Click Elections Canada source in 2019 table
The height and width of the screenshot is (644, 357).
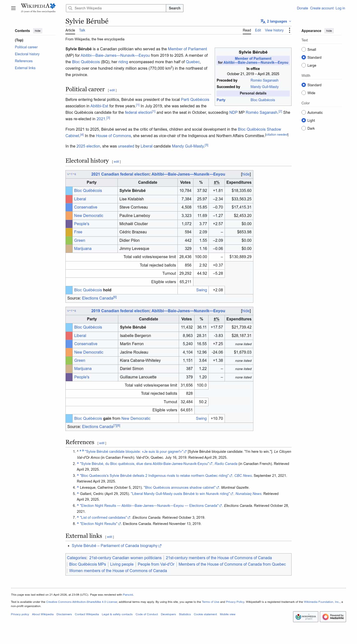click(97, 427)
